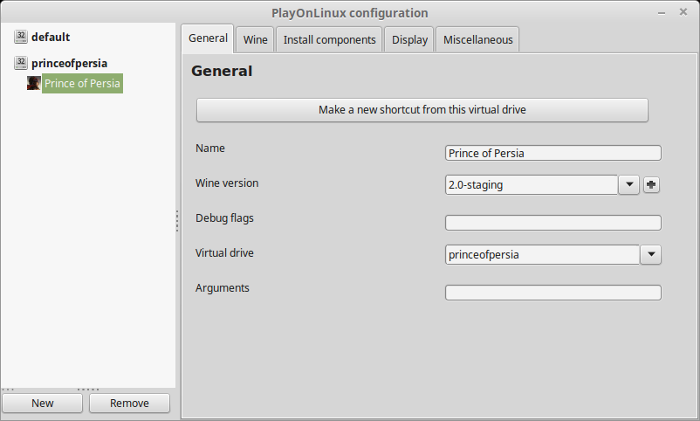Open the 2.0-staging combo box

pyautogui.click(x=532, y=185)
